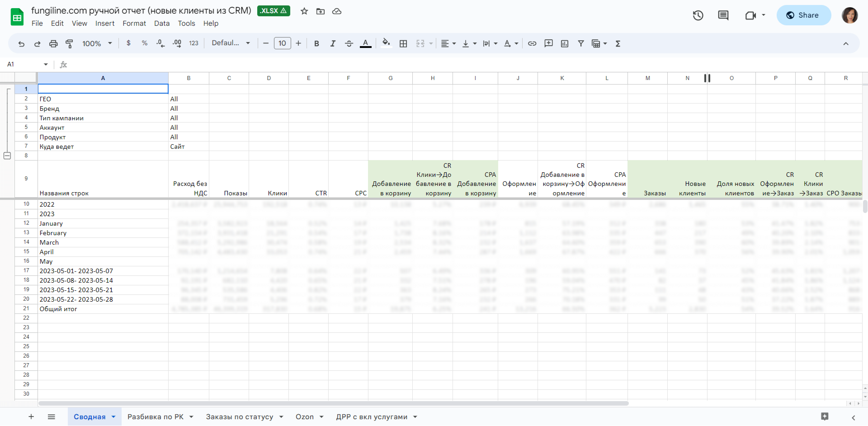Viewport: 868px width, 426px height.
Task: Print the spreadsheet
Action: tap(53, 43)
